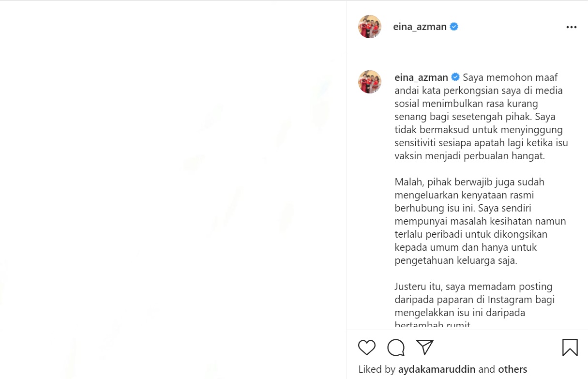Visit the eina_azman profile from the header username
The width and height of the screenshot is (588, 379).
420,27
